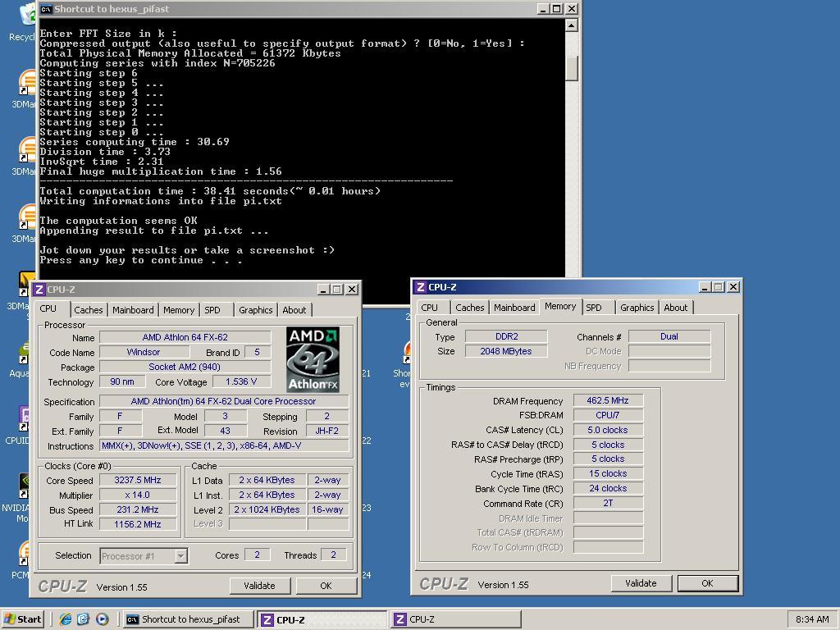Click the Revision value JH-F2
Image resolution: width=840 pixels, height=630 pixels.
pyautogui.click(x=327, y=431)
